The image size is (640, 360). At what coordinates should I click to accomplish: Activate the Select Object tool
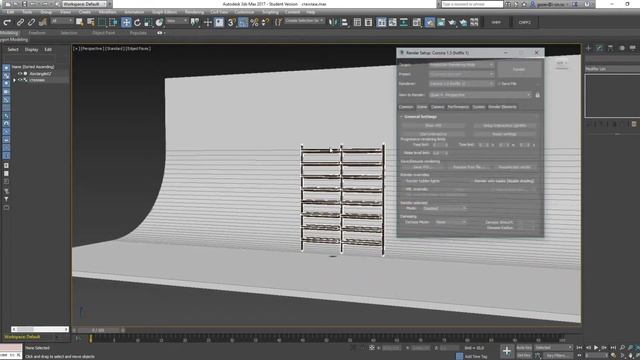pyautogui.click(x=80, y=22)
